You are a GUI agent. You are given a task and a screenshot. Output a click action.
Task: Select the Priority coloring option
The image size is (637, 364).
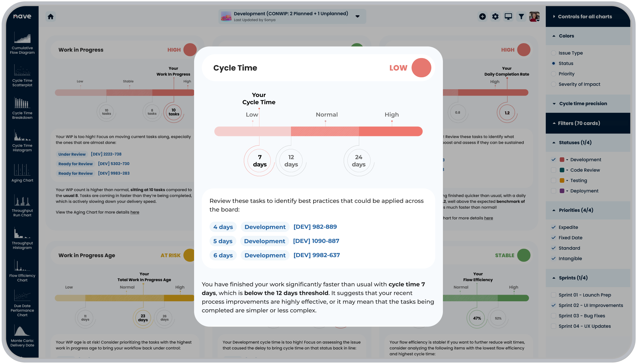click(x=553, y=74)
